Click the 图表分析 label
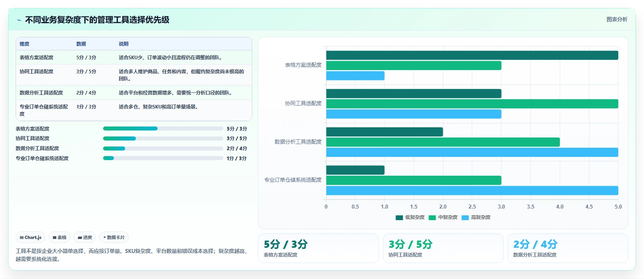The width and height of the screenshot is (644, 279). click(x=617, y=19)
